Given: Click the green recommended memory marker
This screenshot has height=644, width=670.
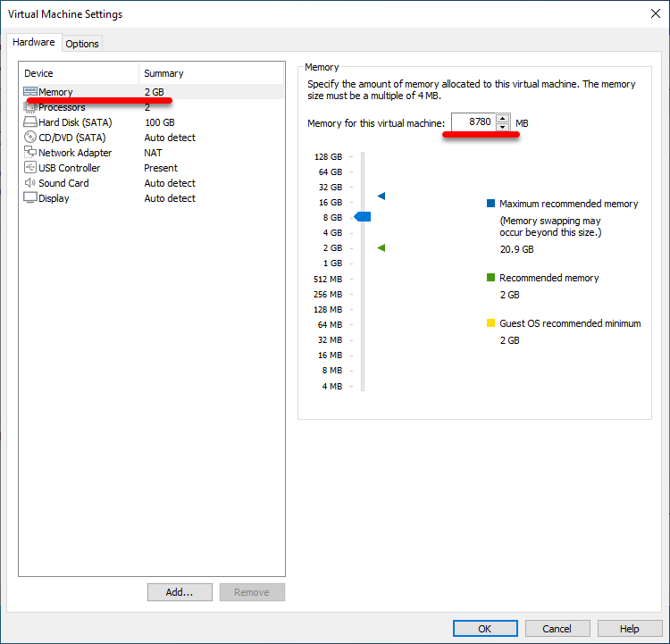Looking at the screenshot, I should click(x=381, y=247).
